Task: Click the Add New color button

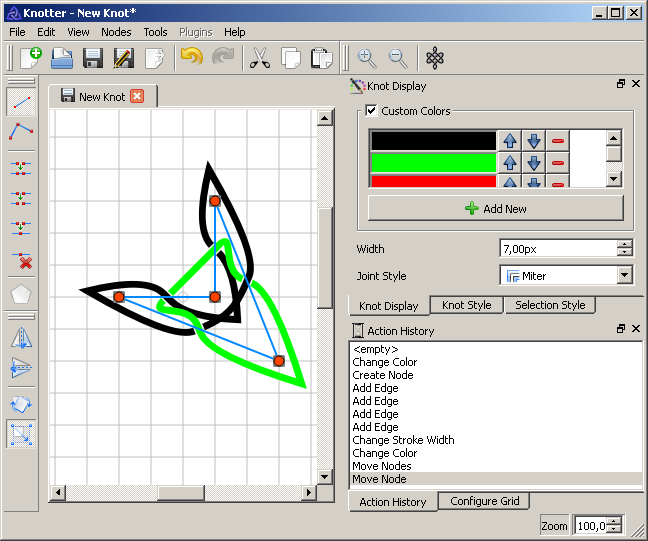Action: click(496, 208)
